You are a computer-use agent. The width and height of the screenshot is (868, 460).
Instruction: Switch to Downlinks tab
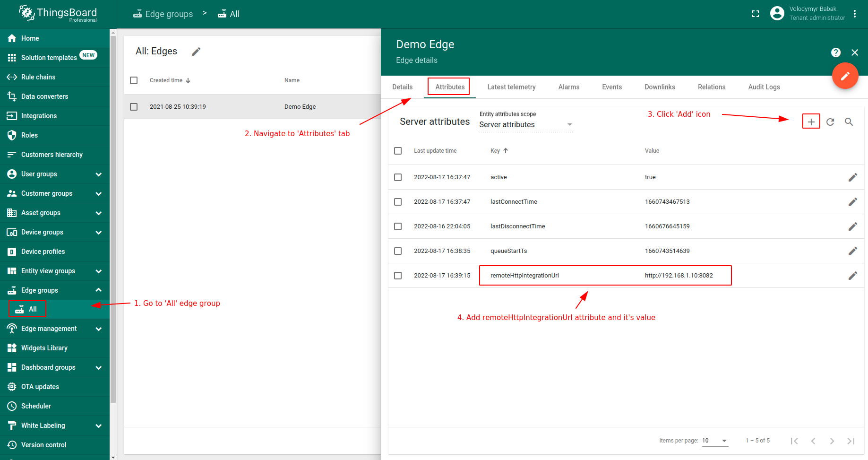[660, 87]
